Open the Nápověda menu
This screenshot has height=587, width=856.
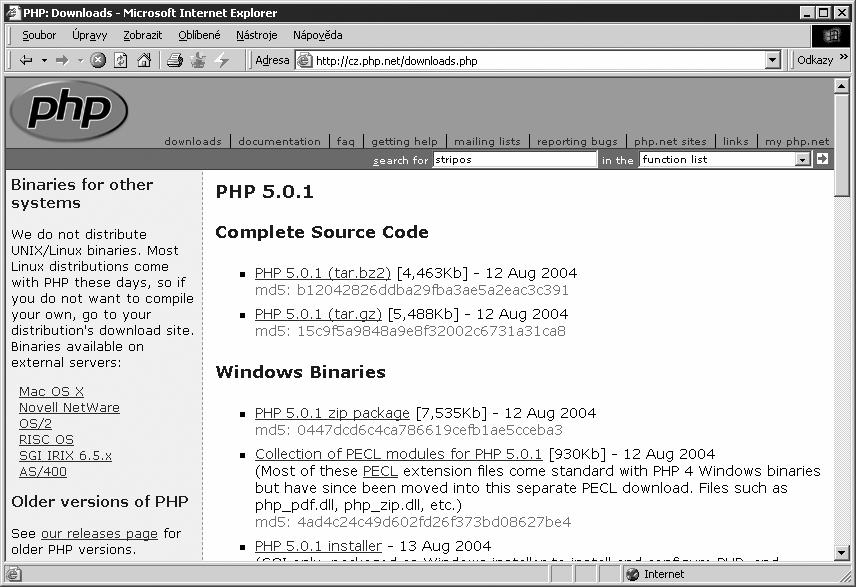pos(318,35)
